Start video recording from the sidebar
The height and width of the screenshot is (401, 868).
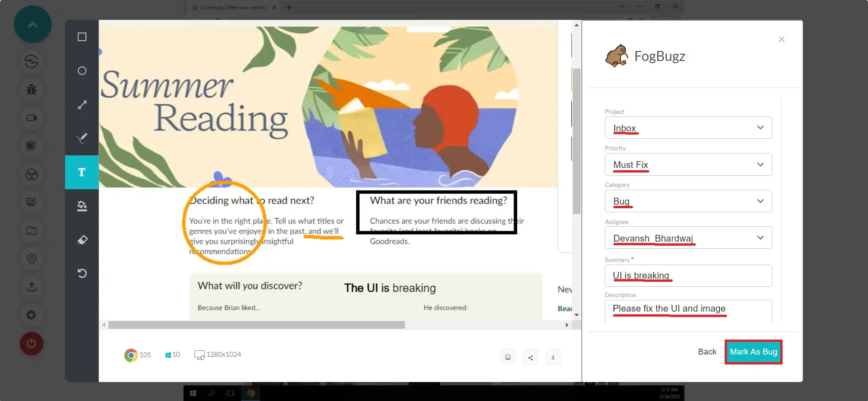[x=31, y=118]
